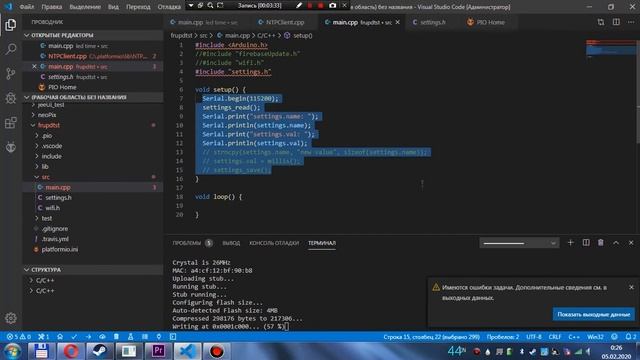Click the CRLF line ending in status bar
Screen dimensions: 640x360
coord(554,337)
